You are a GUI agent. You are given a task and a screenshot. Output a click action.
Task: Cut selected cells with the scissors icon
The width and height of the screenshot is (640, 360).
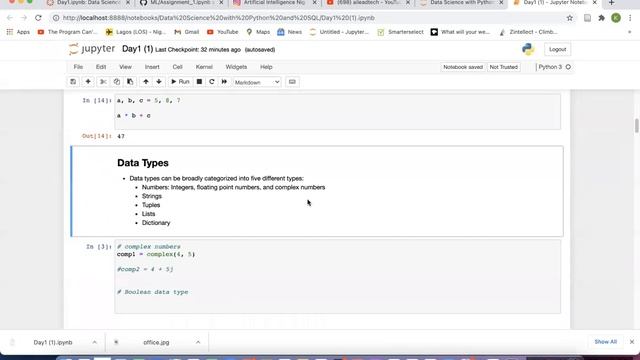(103, 82)
